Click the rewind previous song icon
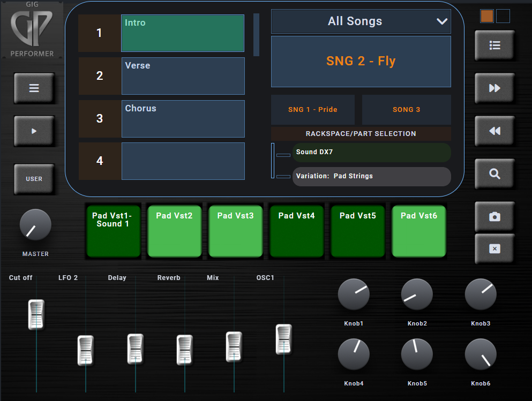 (x=494, y=131)
